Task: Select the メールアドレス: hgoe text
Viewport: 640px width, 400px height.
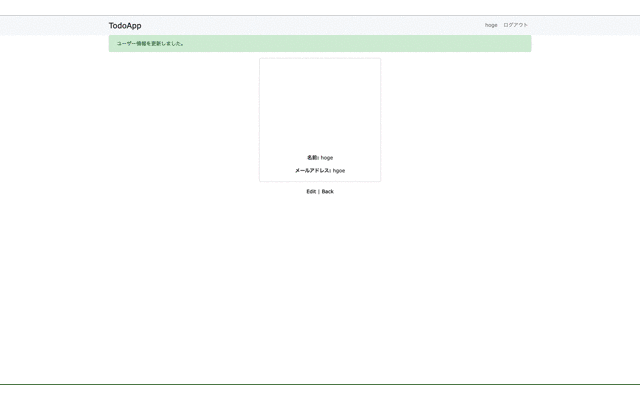Action: coord(320,171)
